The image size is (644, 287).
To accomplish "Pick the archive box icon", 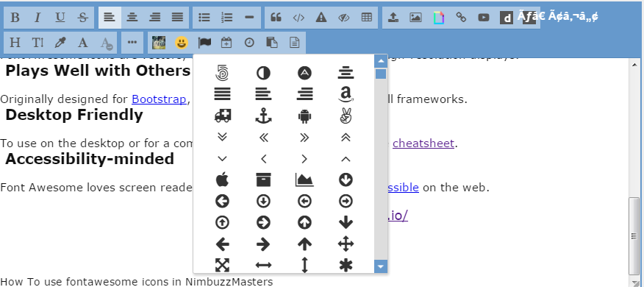I will (x=263, y=180).
